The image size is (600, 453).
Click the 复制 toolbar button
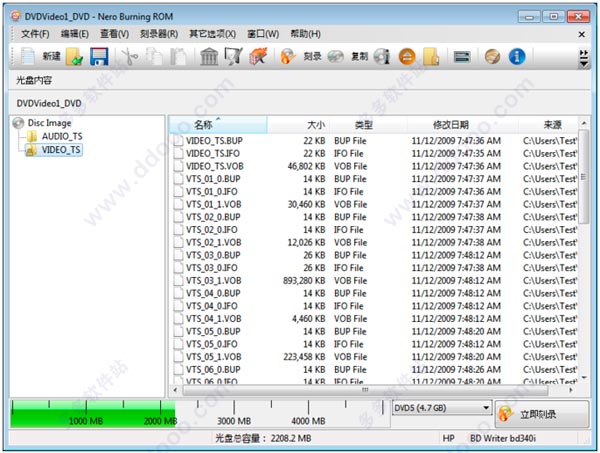359,57
